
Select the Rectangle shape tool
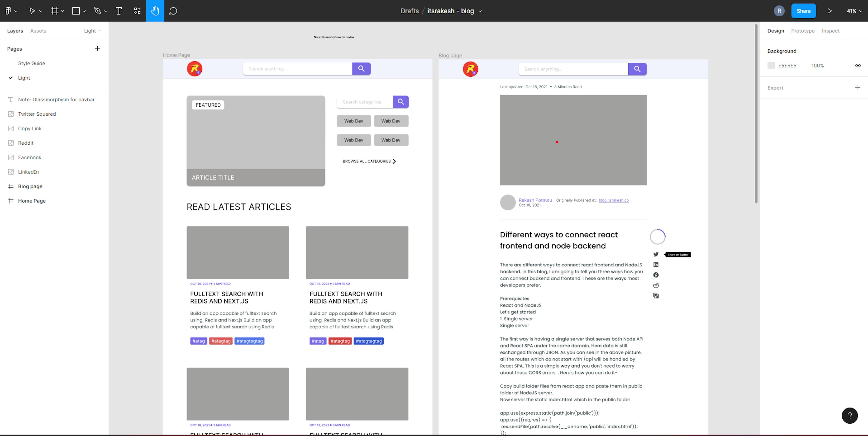(x=76, y=10)
